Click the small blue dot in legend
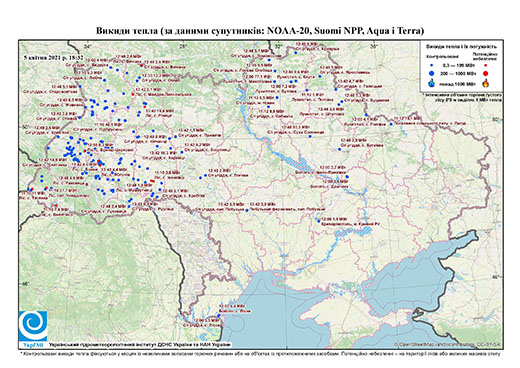The height and width of the screenshot is (368, 520). pos(432,66)
